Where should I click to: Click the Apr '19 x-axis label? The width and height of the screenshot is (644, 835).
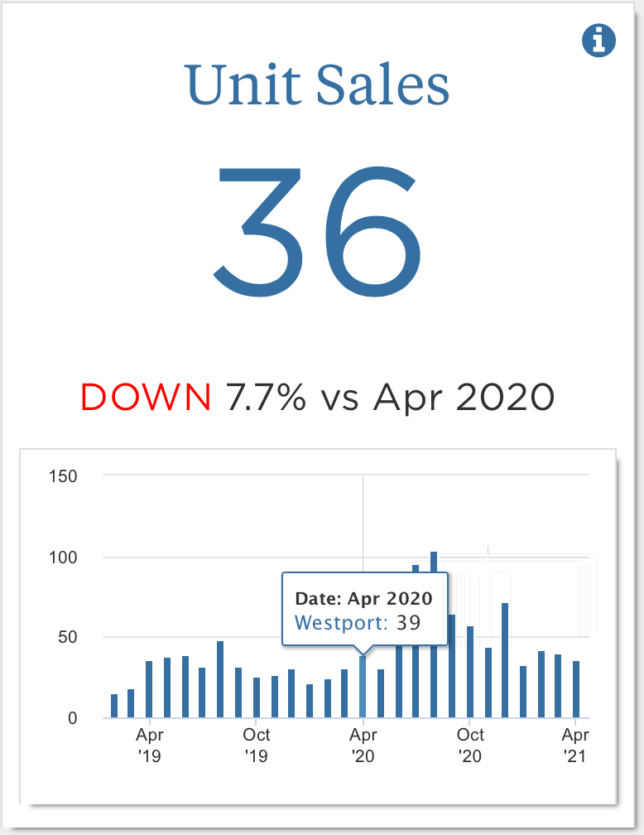(150, 745)
